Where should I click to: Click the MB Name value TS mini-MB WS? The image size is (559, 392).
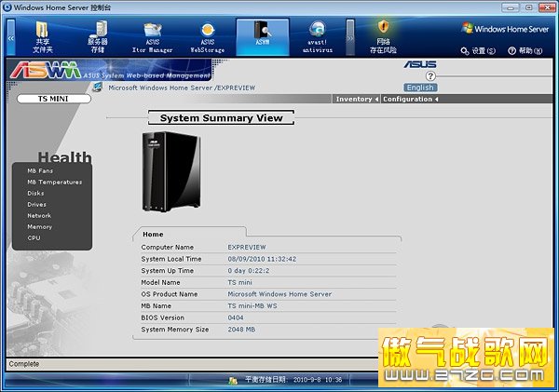pos(252,305)
